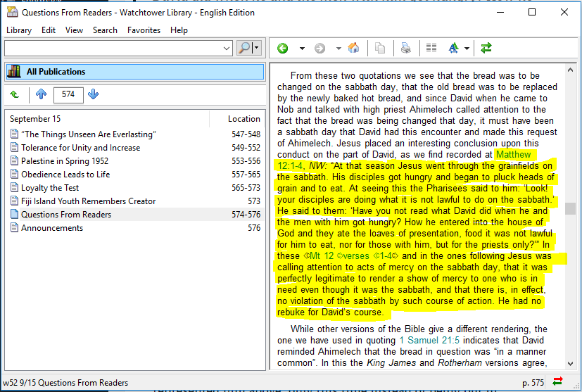Click the search magnifier button
Image resolution: width=582 pixels, height=392 pixels.
(243, 48)
